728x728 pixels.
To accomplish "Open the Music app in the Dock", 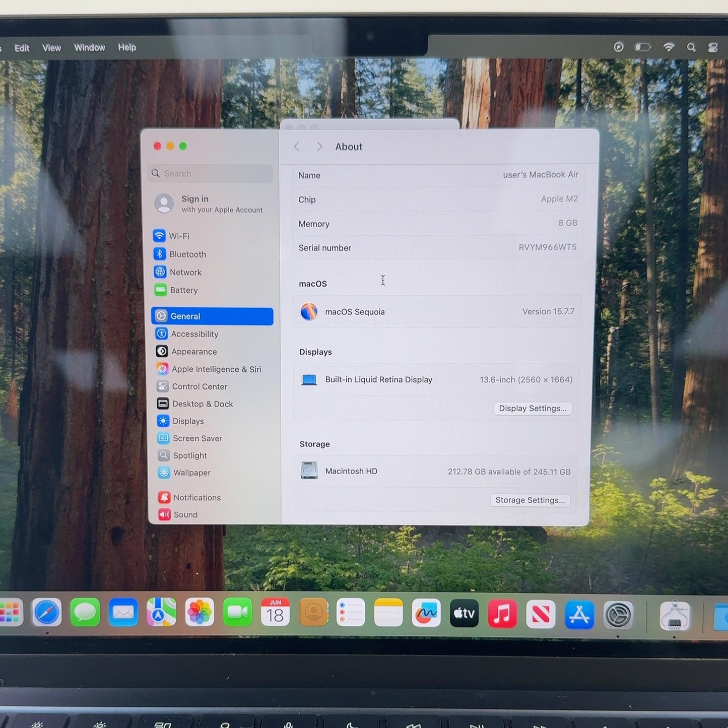I will [x=502, y=614].
